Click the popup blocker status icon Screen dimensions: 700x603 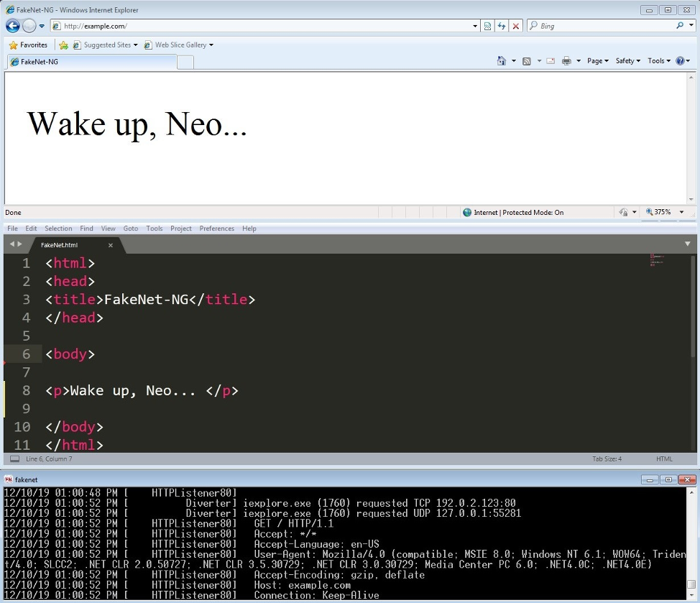point(624,213)
